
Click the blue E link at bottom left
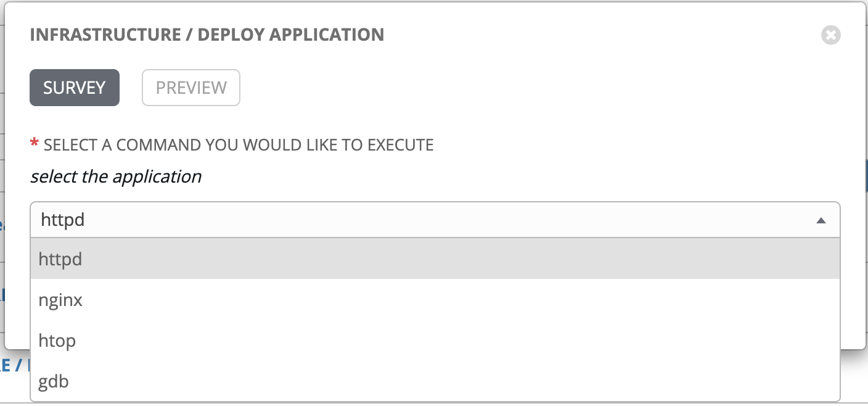(6, 365)
